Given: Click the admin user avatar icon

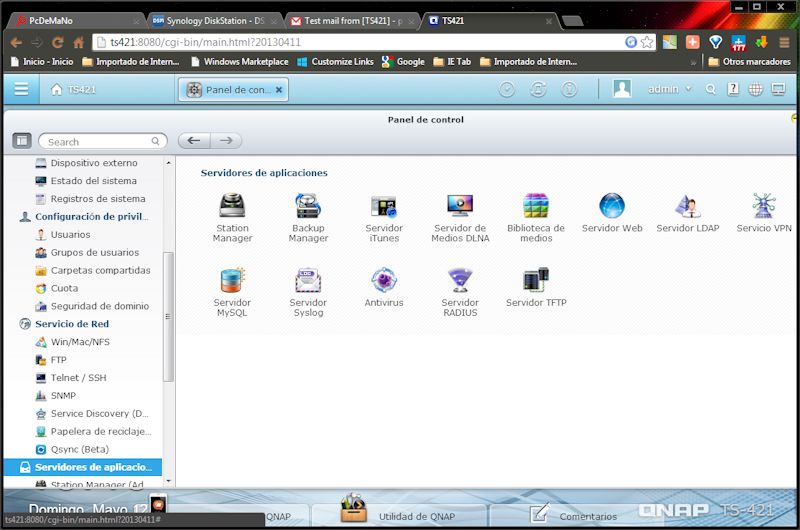Looking at the screenshot, I should tap(622, 89).
